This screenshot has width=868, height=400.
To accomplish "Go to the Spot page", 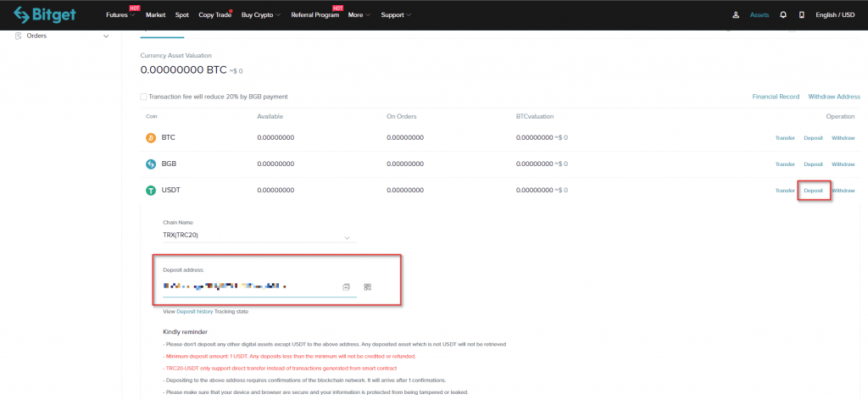I will 181,15.
